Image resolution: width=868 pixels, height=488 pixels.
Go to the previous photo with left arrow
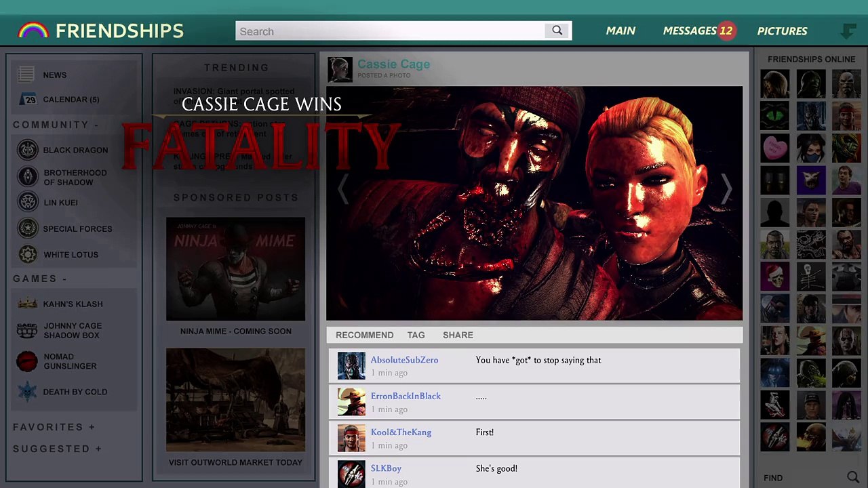point(343,189)
